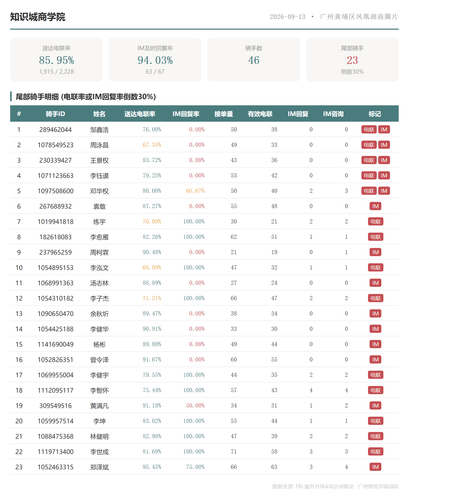Viewport: 460px width, 500px height.
Task: Click the 接单量 column header
Action: click(x=223, y=114)
